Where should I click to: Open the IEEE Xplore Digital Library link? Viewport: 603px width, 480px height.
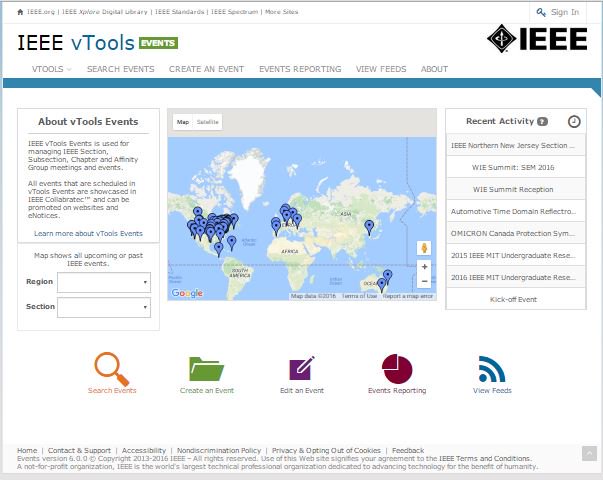coord(105,12)
